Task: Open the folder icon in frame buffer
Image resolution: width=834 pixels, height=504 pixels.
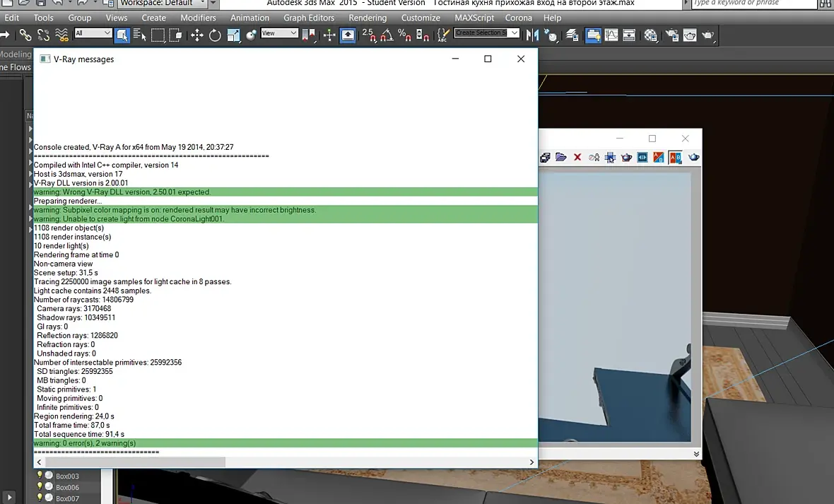Action: (561, 157)
